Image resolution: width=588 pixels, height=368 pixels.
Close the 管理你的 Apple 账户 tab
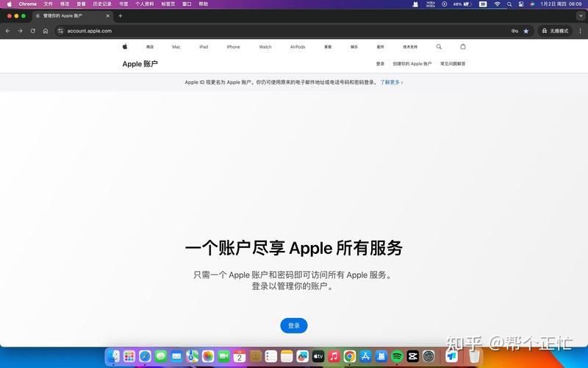pos(107,15)
